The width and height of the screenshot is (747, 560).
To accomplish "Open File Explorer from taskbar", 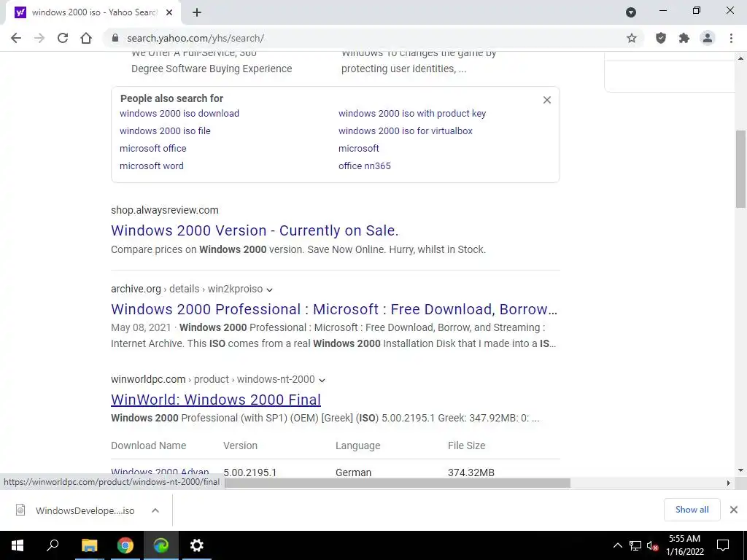I will (x=89, y=545).
